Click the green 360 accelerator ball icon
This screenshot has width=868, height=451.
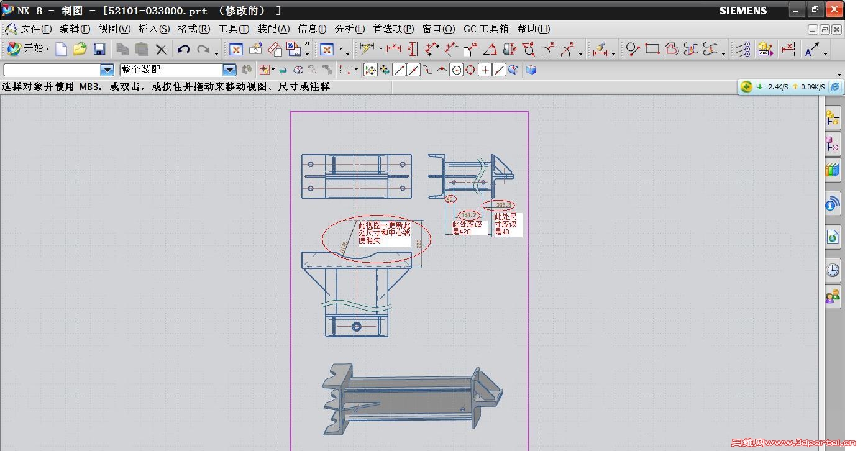click(747, 87)
